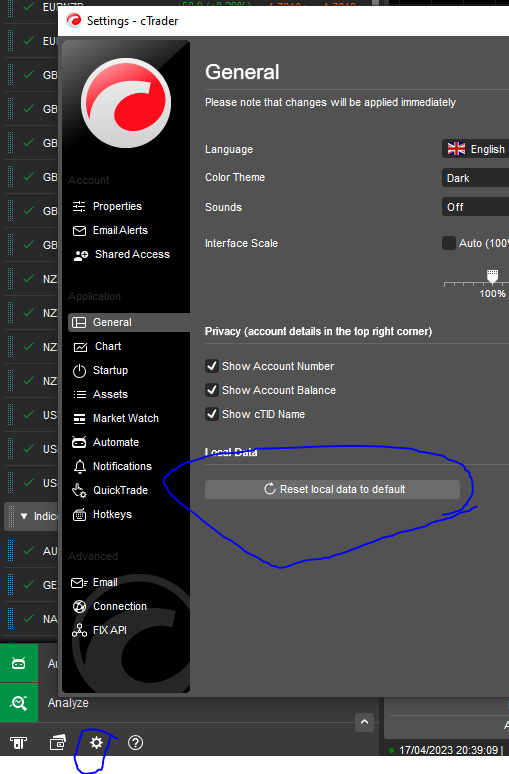Click Reset local data to default
This screenshot has width=509, height=774.
332,489
